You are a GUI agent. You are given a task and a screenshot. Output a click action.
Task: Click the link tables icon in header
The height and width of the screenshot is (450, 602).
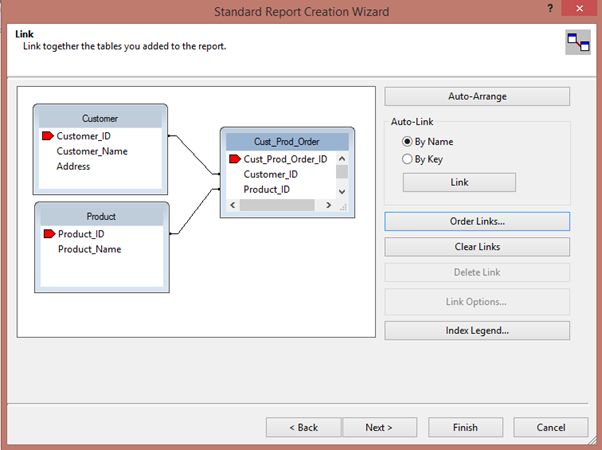[x=578, y=42]
